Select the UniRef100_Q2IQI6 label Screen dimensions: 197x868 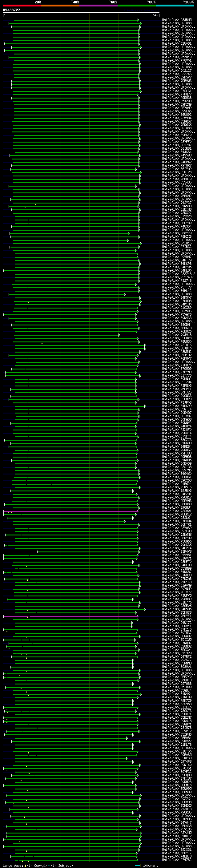coord(177,345)
